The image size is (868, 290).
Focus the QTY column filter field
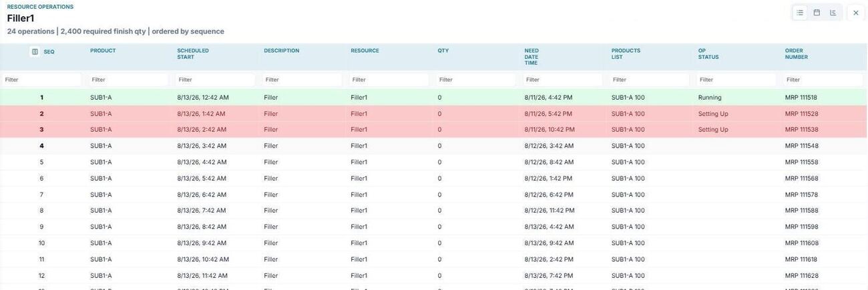(x=475, y=80)
